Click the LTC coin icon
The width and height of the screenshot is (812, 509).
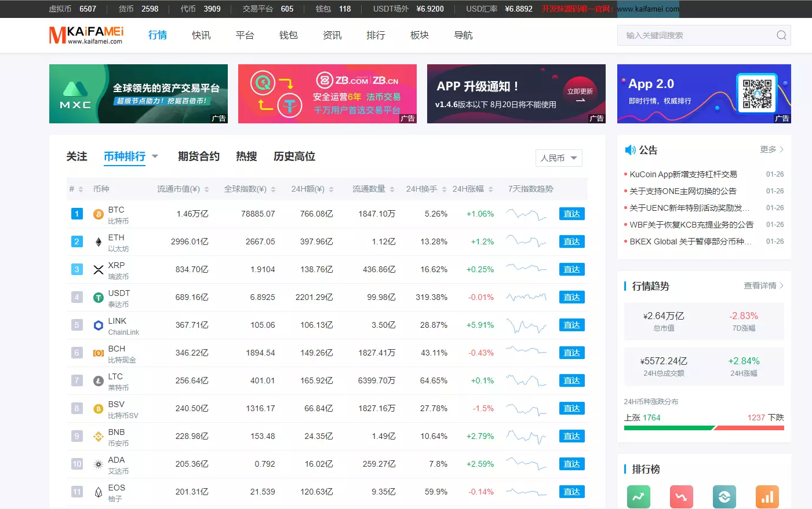pos(99,381)
